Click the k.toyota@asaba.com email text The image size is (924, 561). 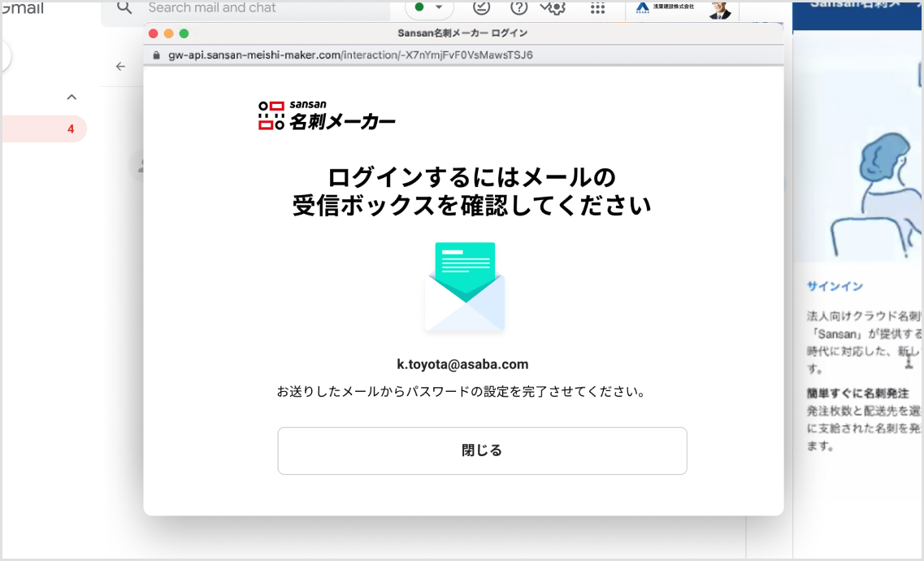pos(462,364)
